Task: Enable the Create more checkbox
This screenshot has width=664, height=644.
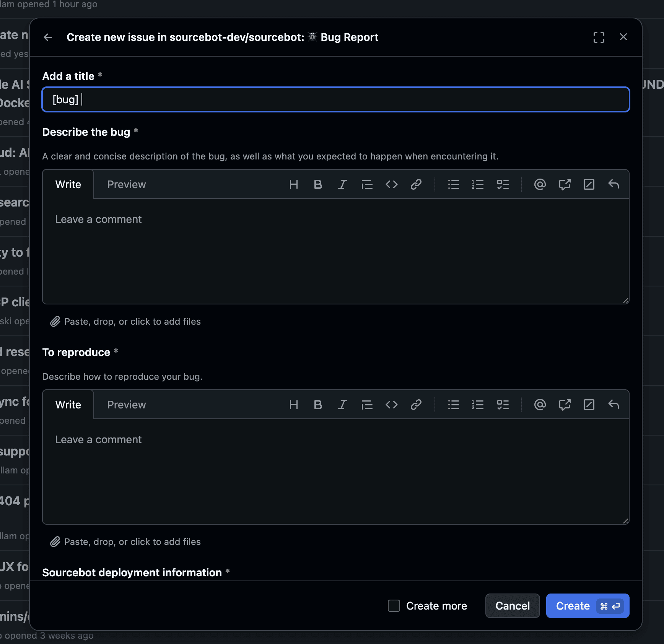Action: coord(394,606)
